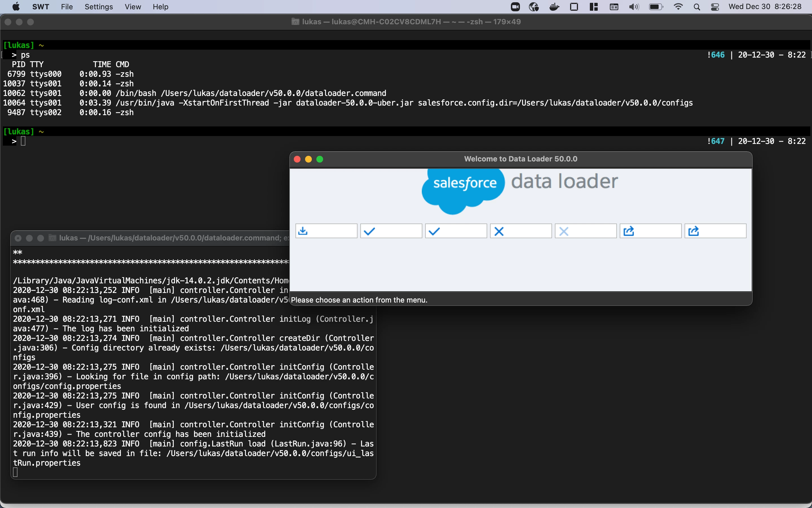Image resolution: width=812 pixels, height=508 pixels.
Task: Click the Zoom camera icon in the menu bar
Action: tap(515, 7)
